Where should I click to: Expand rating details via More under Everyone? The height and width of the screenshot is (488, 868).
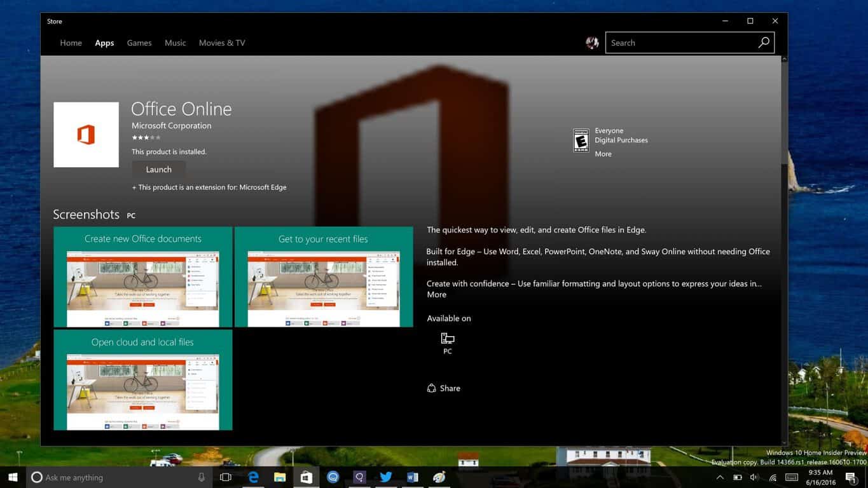603,154
